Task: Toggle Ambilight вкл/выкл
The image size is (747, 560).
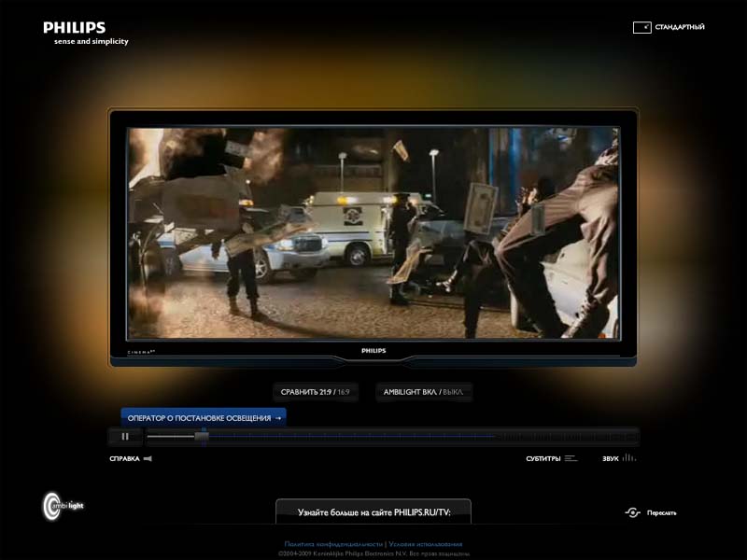Action: 423,392
